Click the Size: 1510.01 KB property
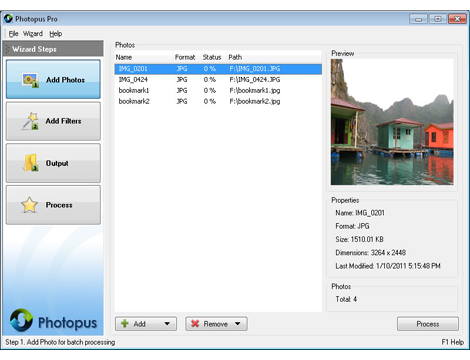The image size is (470, 360). pyautogui.click(x=359, y=239)
